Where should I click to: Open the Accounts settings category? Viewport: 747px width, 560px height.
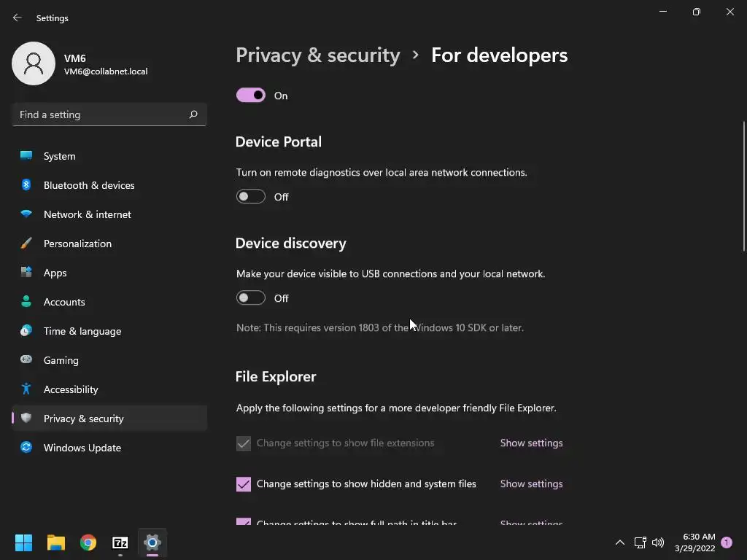(64, 302)
